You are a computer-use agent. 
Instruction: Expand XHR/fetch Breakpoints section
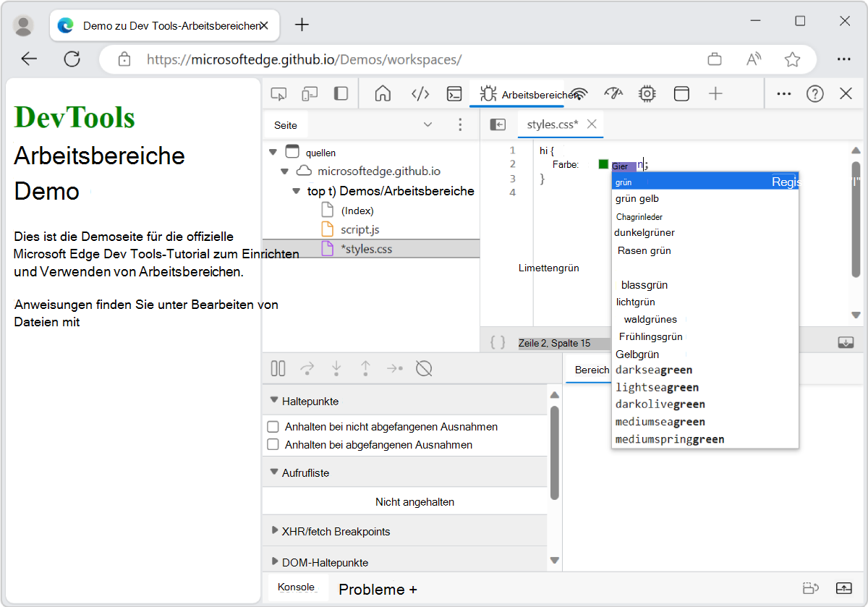[273, 531]
